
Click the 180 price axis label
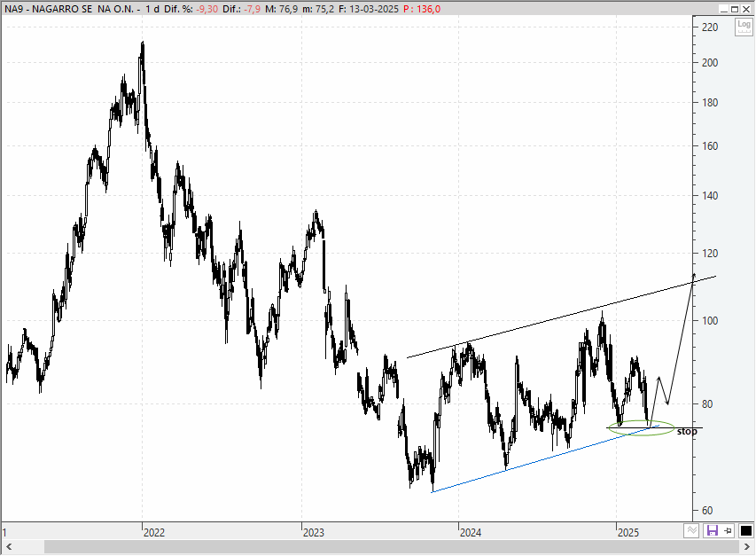click(x=710, y=103)
